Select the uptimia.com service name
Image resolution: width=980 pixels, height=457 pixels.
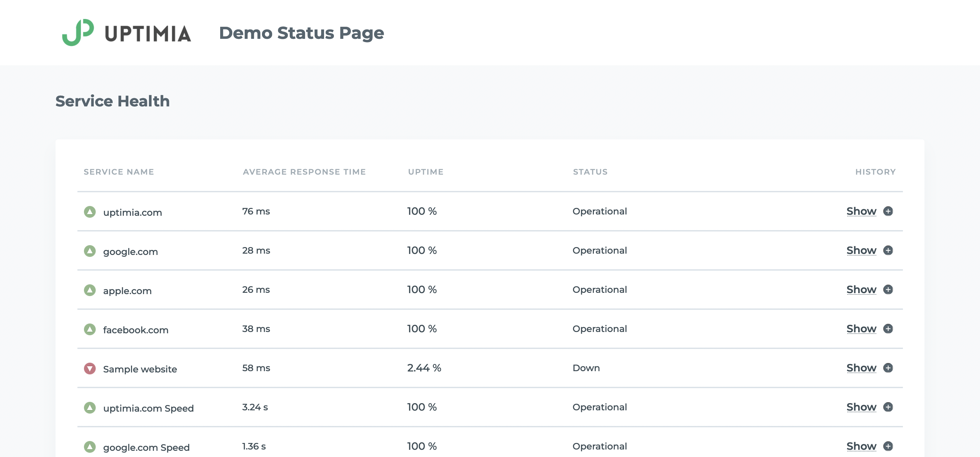pos(132,213)
